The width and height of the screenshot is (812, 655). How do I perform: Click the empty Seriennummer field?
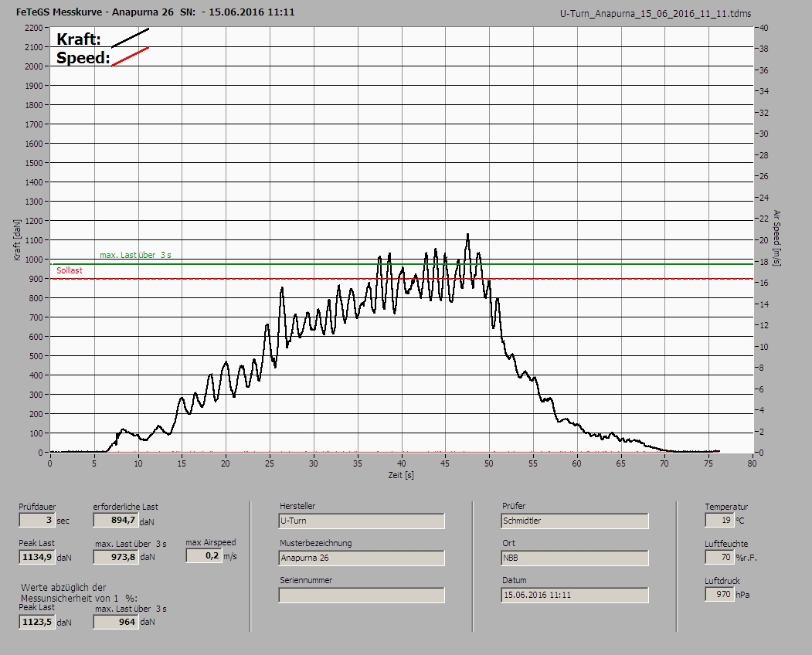point(361,595)
